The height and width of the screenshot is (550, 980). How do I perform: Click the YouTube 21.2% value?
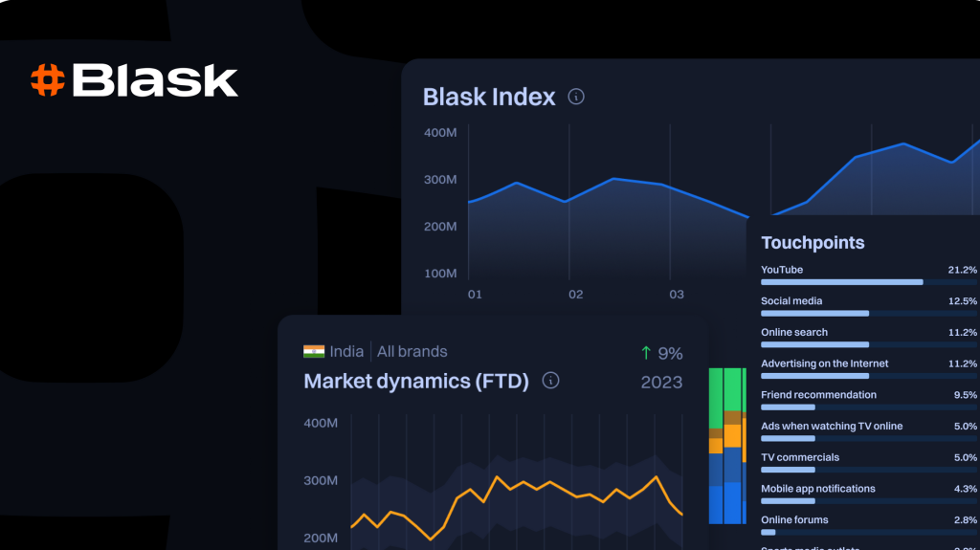click(x=963, y=270)
